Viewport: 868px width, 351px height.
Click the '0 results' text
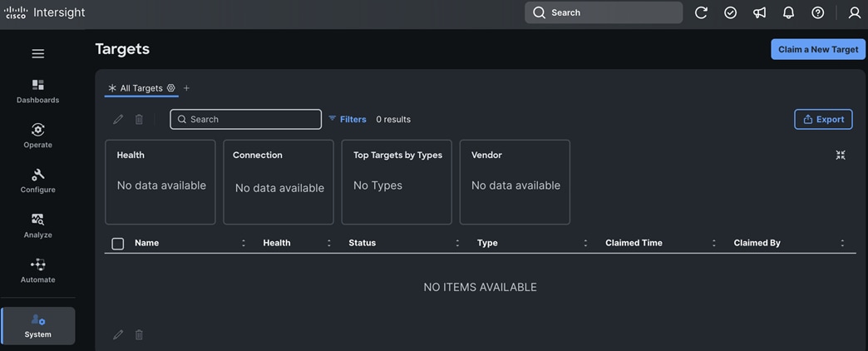(x=393, y=119)
